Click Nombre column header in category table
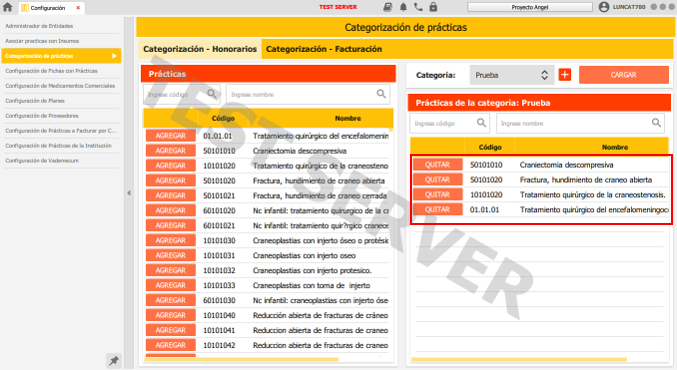This screenshot has height=370, width=677. 615,147
